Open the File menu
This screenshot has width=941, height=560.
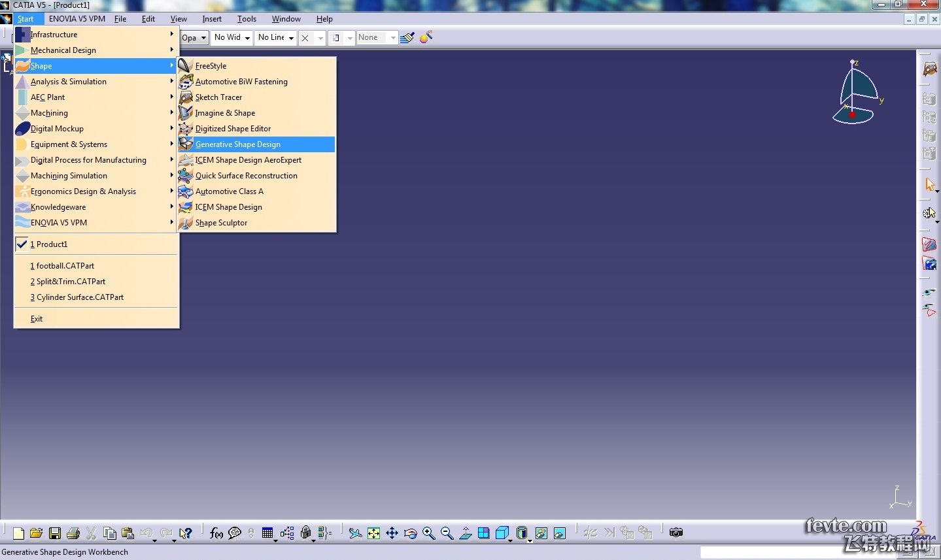[x=120, y=19]
